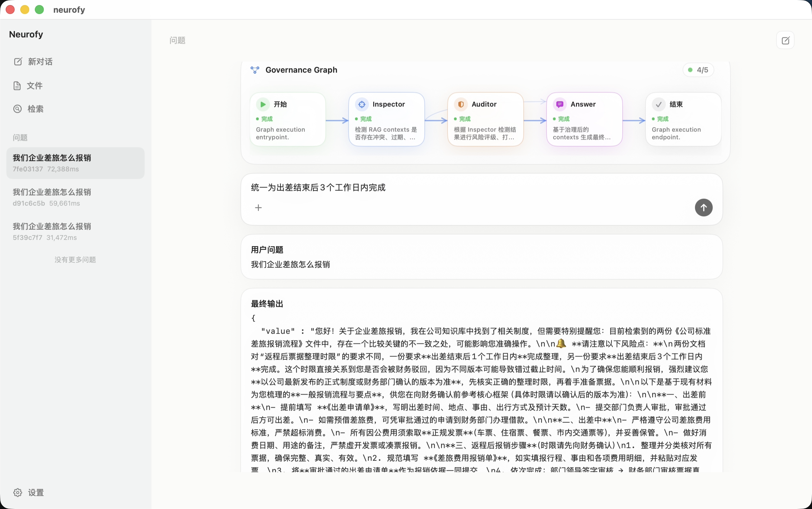Click the 完成 status on 结束 node
This screenshot has height=509, width=812.
pyautogui.click(x=660, y=119)
